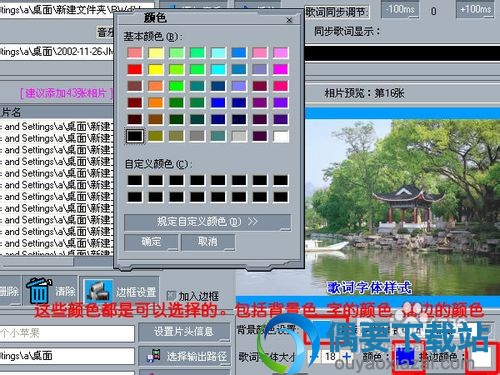Click the pavilion photo preview image
The image size is (500, 375).
click(403, 207)
